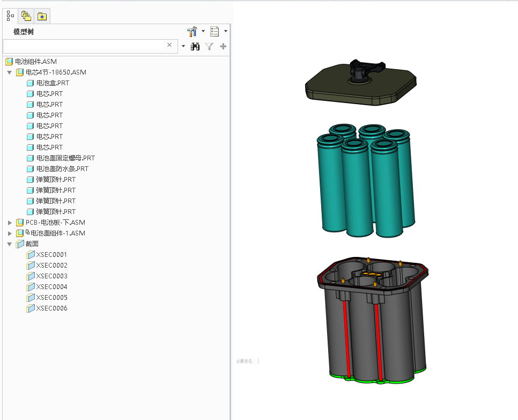Click XSEC0006 section icon

(x=31, y=308)
